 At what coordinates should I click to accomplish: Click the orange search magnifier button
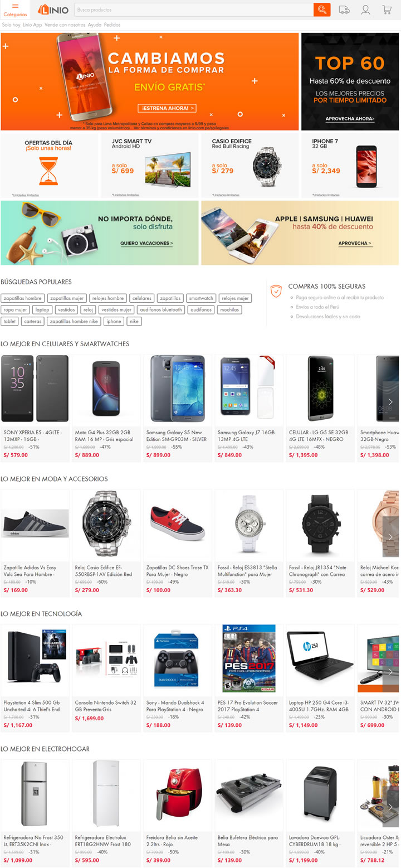click(322, 9)
